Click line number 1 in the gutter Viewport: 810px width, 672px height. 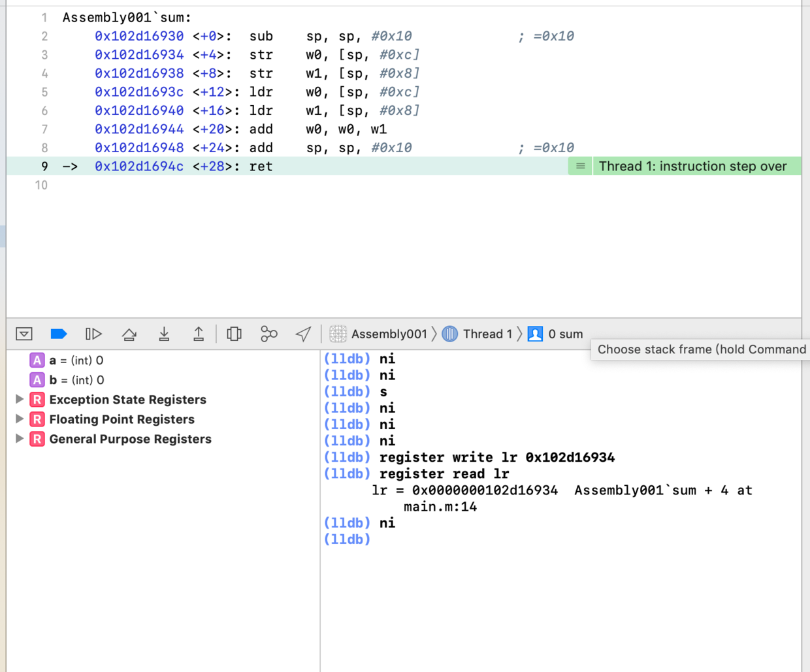pos(44,18)
